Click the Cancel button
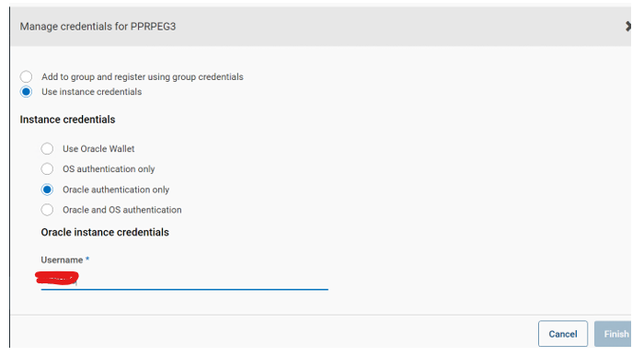The width and height of the screenshot is (644, 356). coord(563,334)
